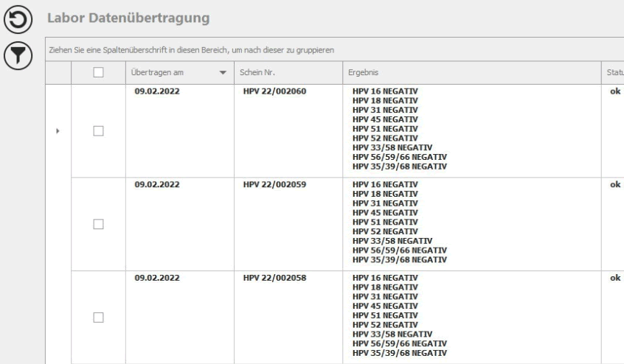
Task: Click the date in the HPV 22/002059 row
Action: pos(152,185)
